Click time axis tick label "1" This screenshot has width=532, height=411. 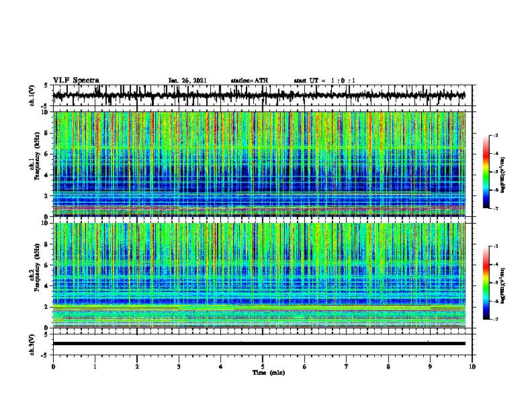tap(95, 367)
